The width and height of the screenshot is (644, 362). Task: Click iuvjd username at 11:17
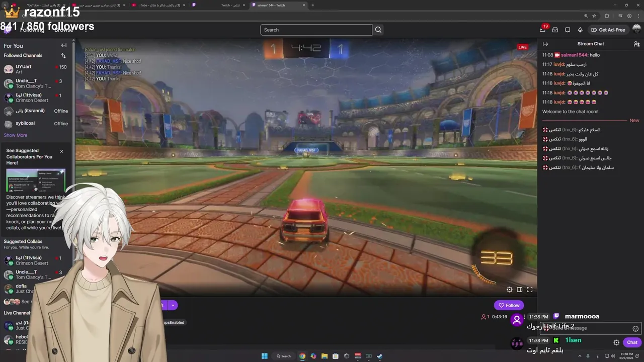559,64
